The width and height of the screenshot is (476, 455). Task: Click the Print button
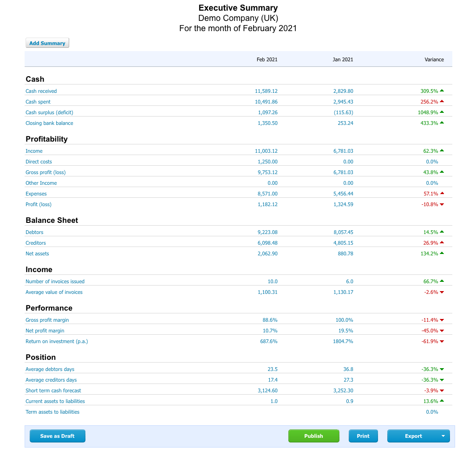363,436
